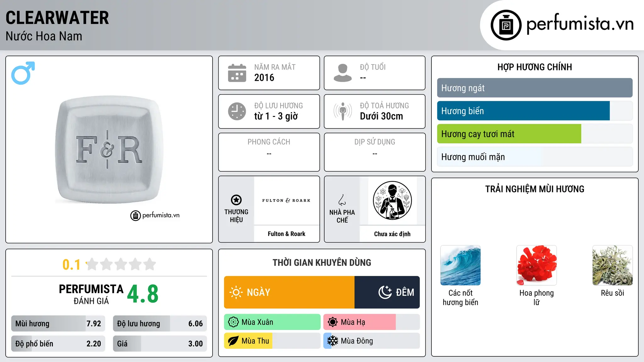Click the 2.20 popularity score value
The image size is (644, 362).
(94, 344)
